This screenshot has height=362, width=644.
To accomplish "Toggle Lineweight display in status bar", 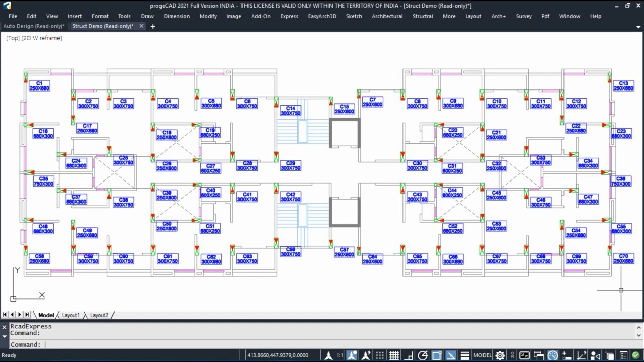I will pos(465,355).
